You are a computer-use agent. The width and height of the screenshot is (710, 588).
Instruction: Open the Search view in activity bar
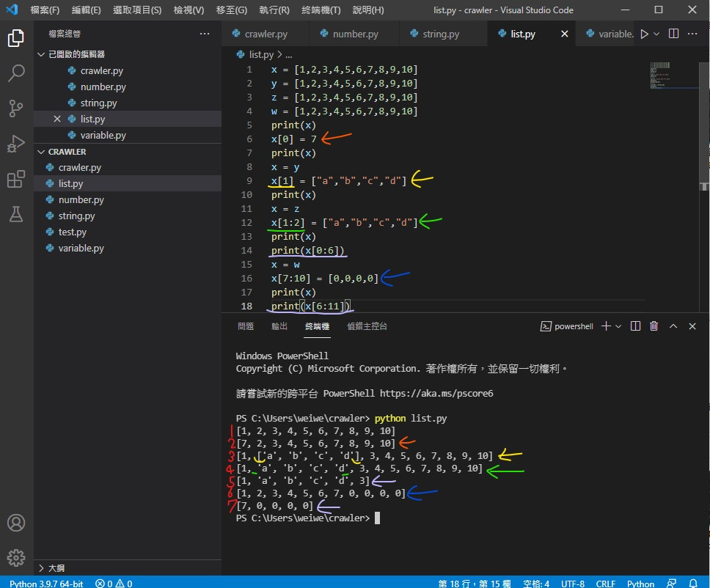16,73
